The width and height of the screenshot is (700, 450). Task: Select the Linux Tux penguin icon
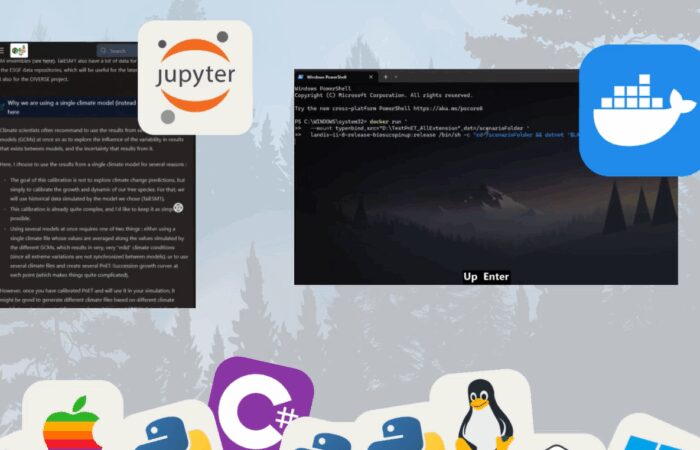[x=479, y=412]
